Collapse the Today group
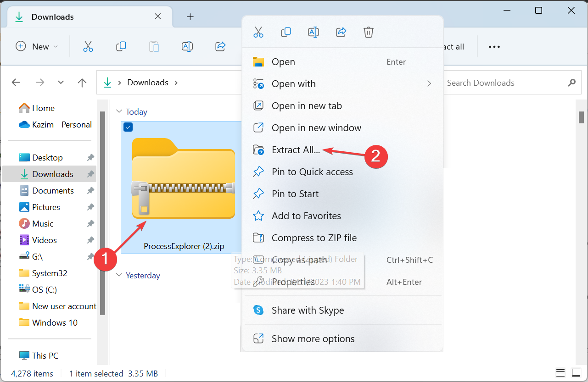Screen dimensions: 588x382 (119, 111)
